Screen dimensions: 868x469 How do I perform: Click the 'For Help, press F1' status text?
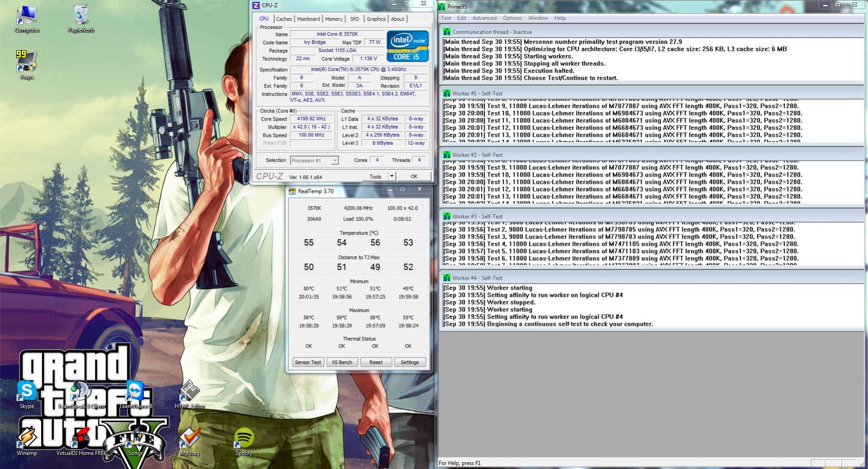[x=460, y=463]
